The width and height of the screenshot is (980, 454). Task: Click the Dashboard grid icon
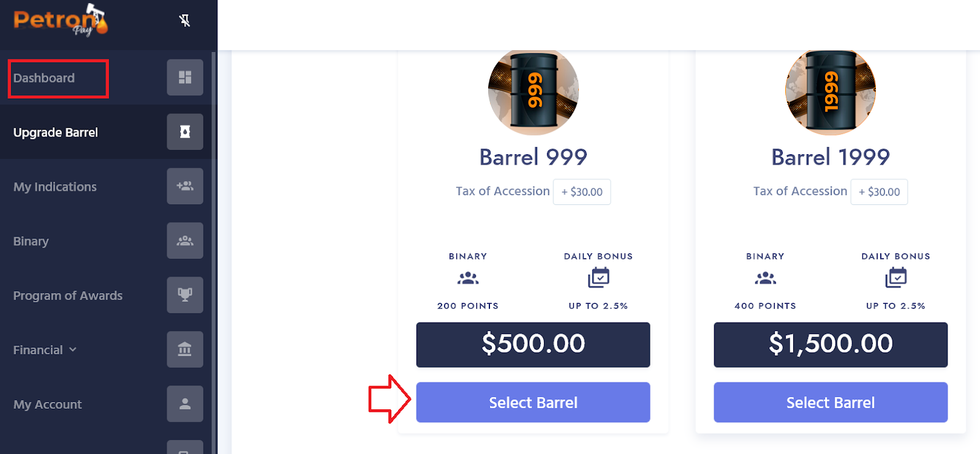point(185,77)
